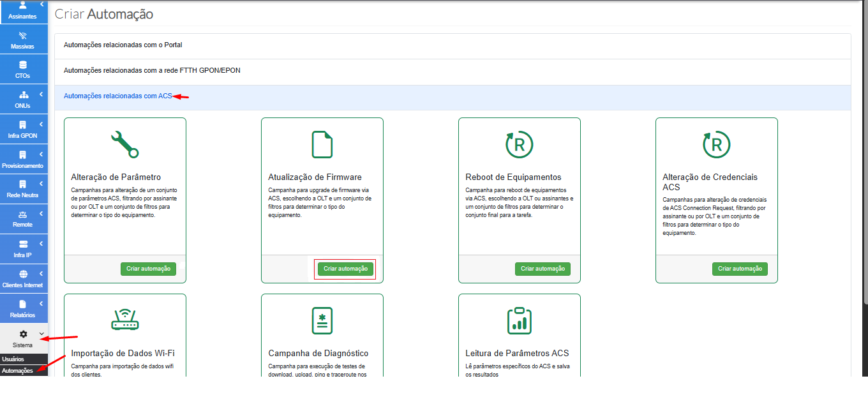Click the reboot icon of Reboot de Equipamentos
Image resolution: width=868 pixels, height=397 pixels.
click(x=519, y=144)
